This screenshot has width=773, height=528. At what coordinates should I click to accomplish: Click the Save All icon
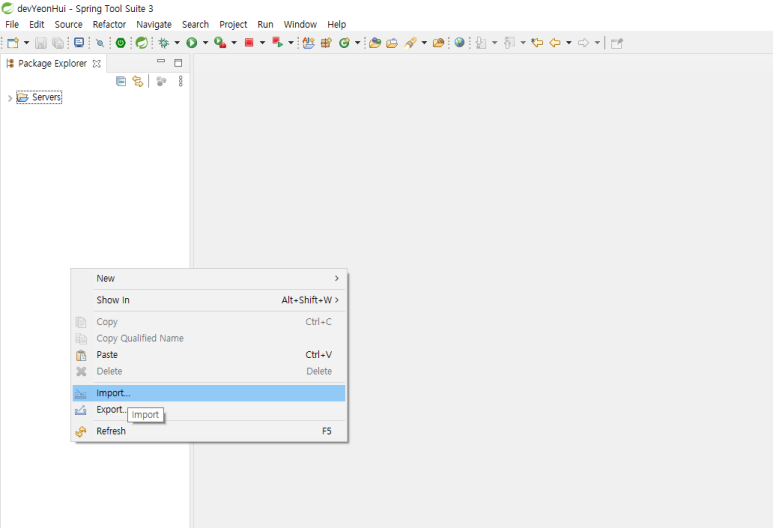(x=58, y=43)
